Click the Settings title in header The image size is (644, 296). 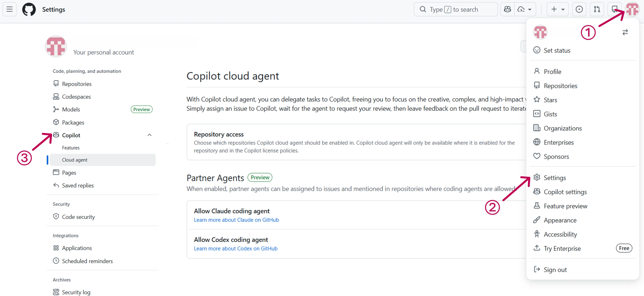pos(54,10)
